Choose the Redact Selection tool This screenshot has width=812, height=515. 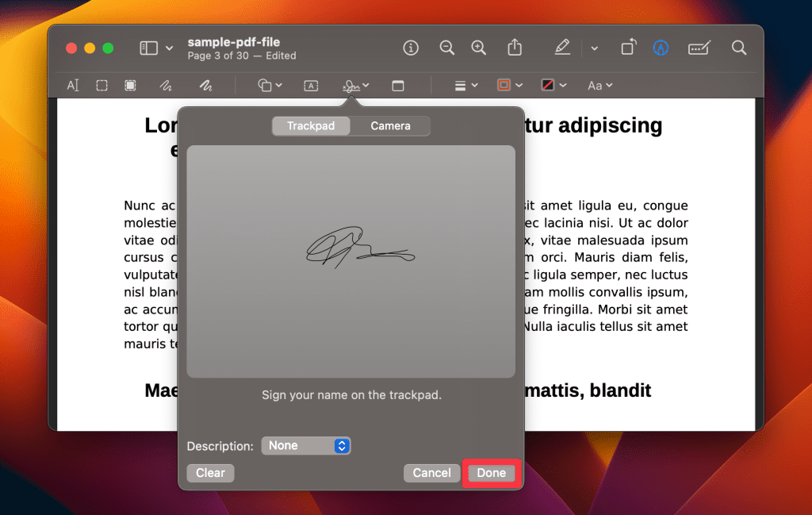(131, 86)
